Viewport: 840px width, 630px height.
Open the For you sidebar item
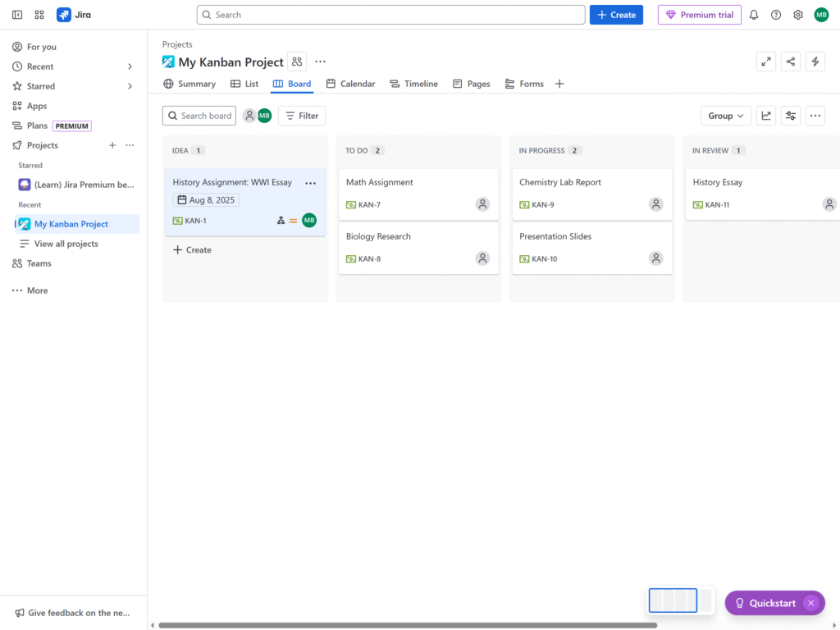coord(73,47)
